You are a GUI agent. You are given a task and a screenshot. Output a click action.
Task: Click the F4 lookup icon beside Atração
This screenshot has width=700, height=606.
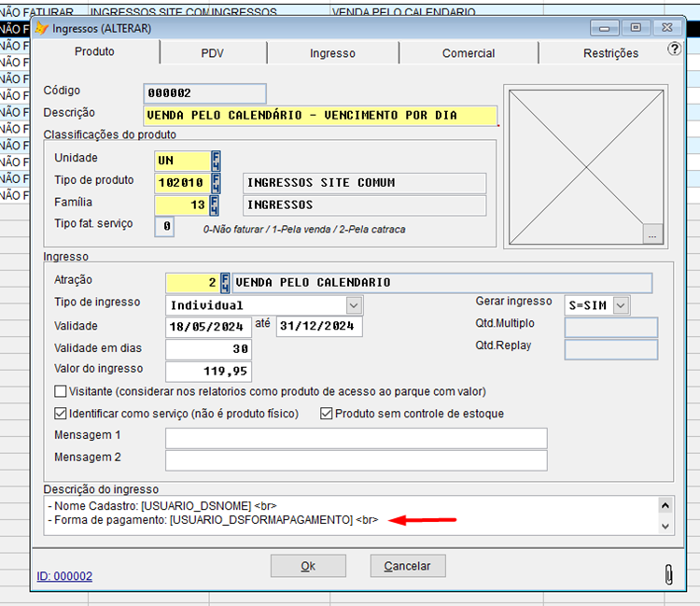click(224, 282)
